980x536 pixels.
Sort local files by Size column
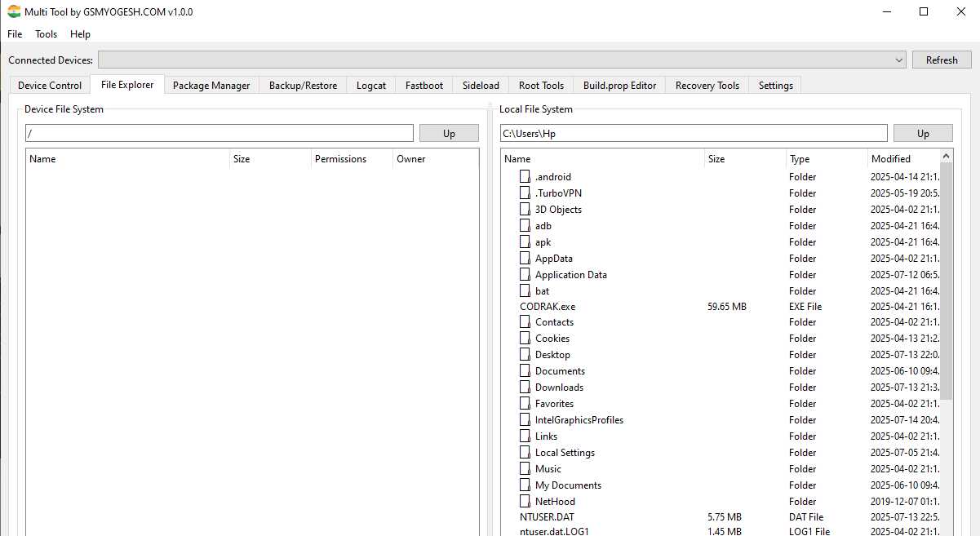pos(744,159)
